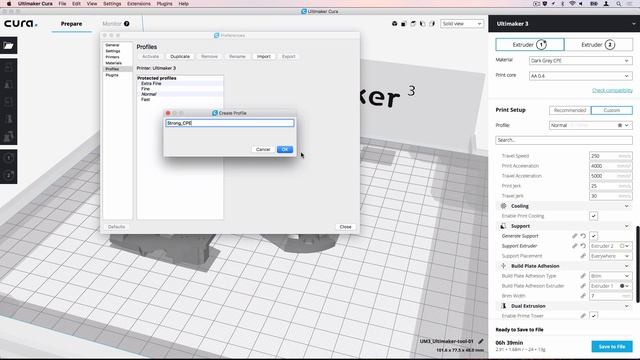Image resolution: width=640 pixels, height=360 pixels.
Task: Collapse the Support settings section
Action: pos(565,226)
